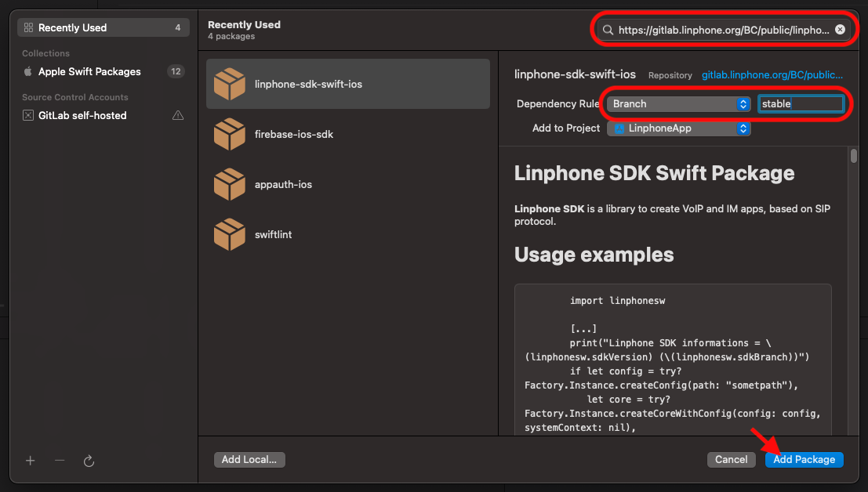868x492 pixels.
Task: Select Recently Used in the sidebar
Action: pos(72,27)
